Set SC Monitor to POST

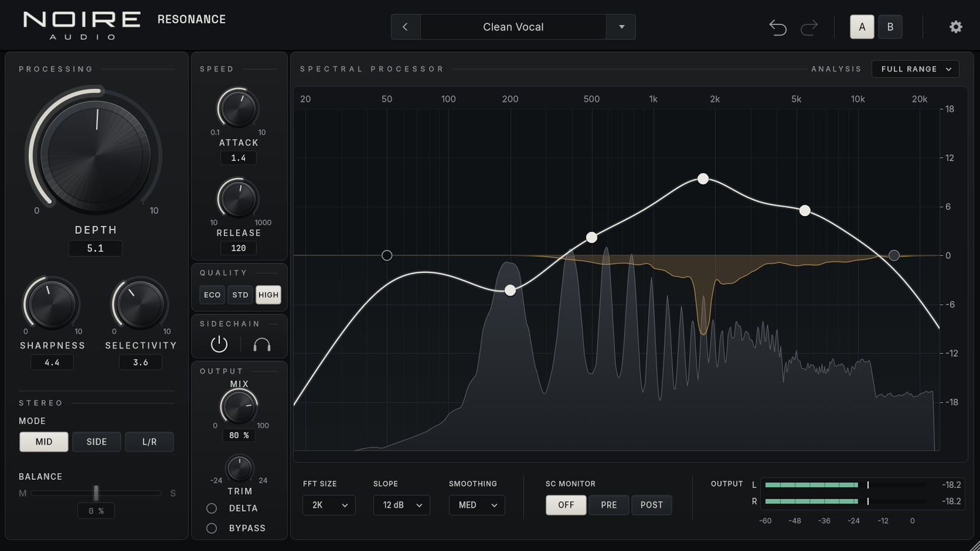[x=652, y=505]
